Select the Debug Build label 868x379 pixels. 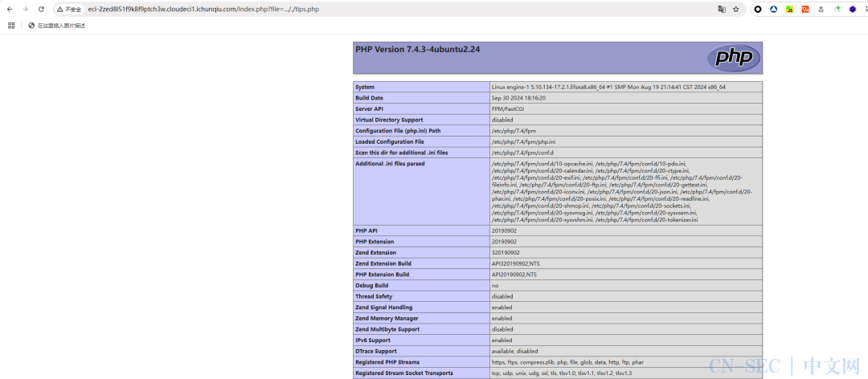[372, 286]
